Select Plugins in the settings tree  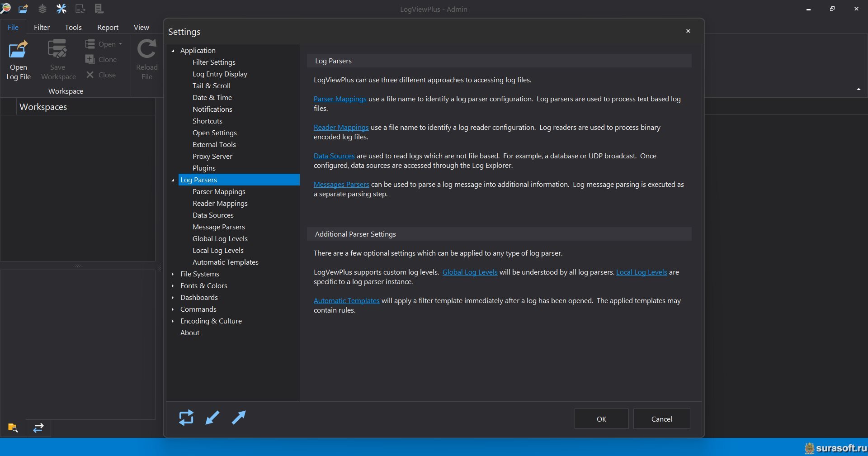204,168
